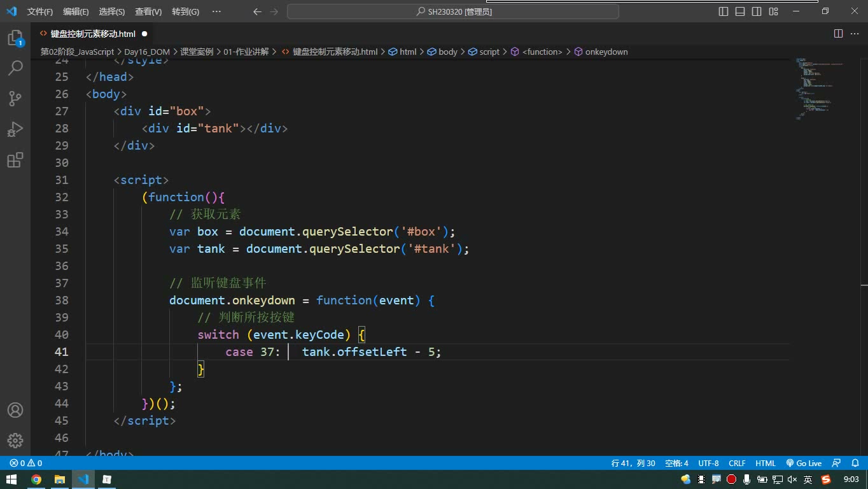Expand the Day16_DOM breadcrumb folder
868x489 pixels.
tap(147, 52)
